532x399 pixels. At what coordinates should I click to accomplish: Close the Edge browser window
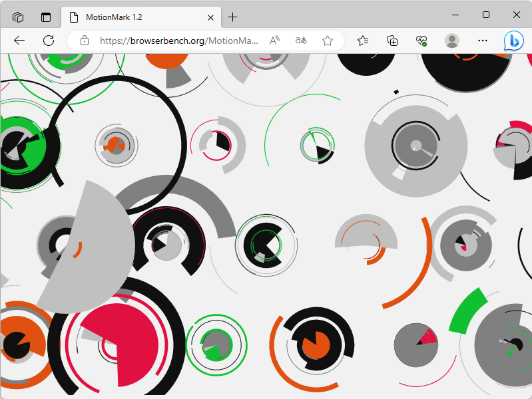517,15
